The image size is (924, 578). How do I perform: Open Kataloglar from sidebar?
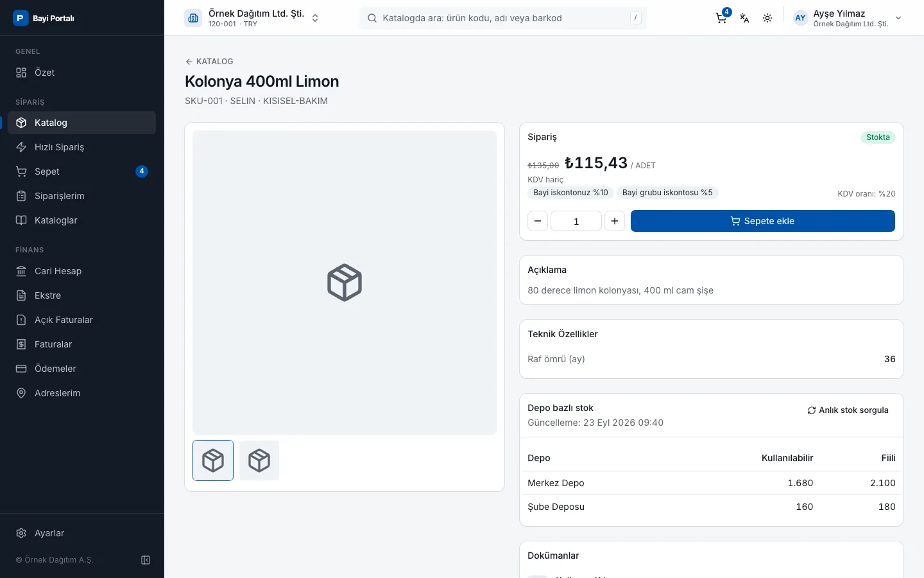[81, 220]
